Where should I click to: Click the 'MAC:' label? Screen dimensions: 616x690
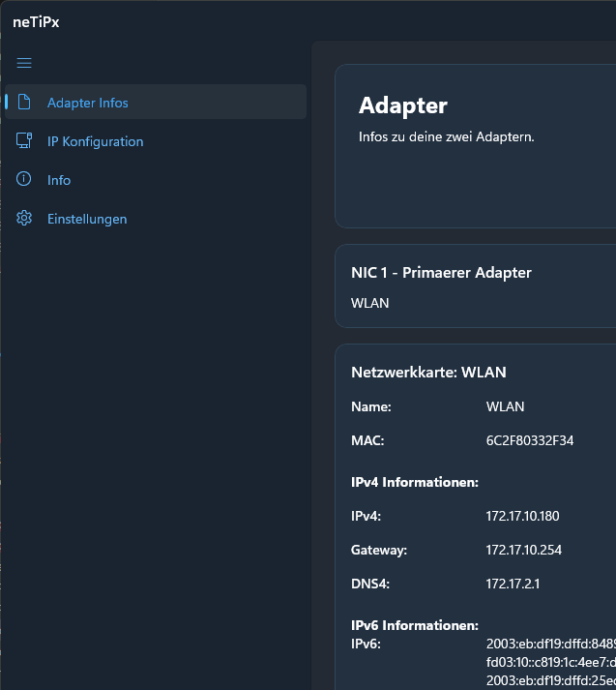[367, 440]
